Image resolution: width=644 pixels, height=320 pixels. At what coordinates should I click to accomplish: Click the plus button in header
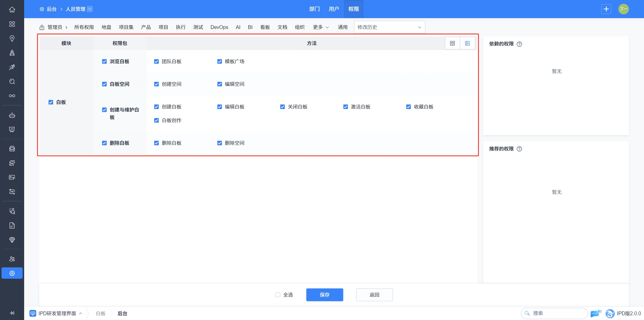pos(606,9)
